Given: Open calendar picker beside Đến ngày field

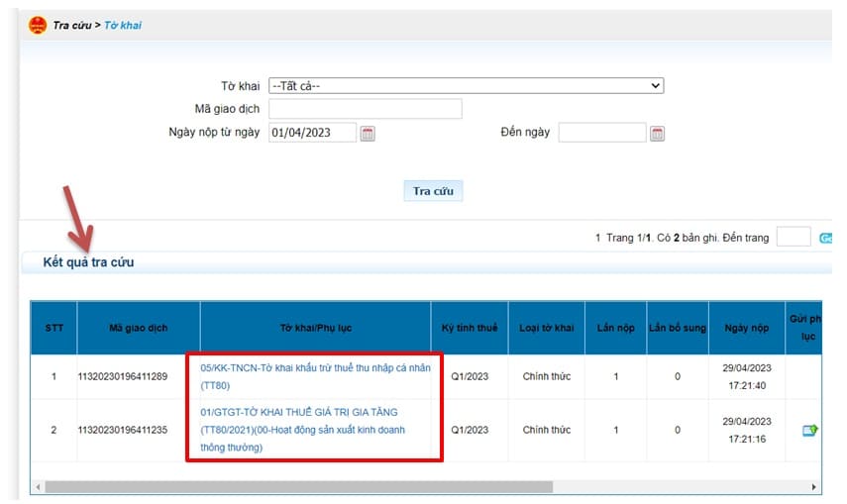Looking at the screenshot, I should [x=657, y=134].
